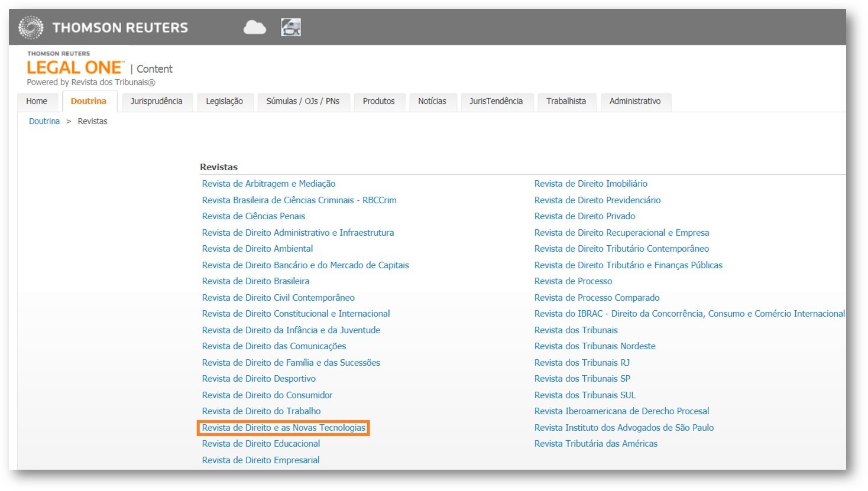
Task: Open Revista de Direito Empresarial
Action: point(261,460)
